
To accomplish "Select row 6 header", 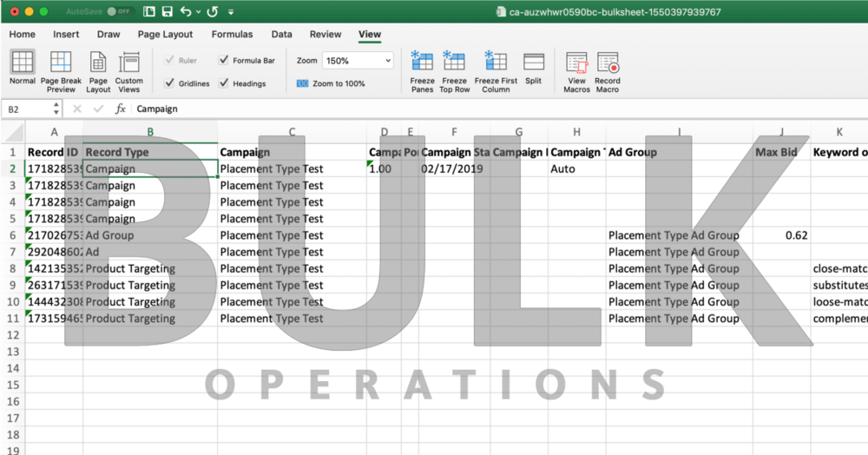I will 13,235.
